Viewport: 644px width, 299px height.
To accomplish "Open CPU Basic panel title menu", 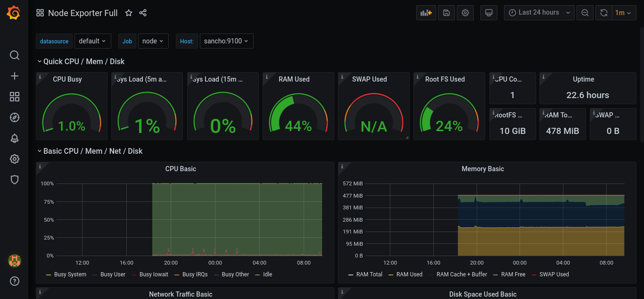I will pyautogui.click(x=181, y=169).
